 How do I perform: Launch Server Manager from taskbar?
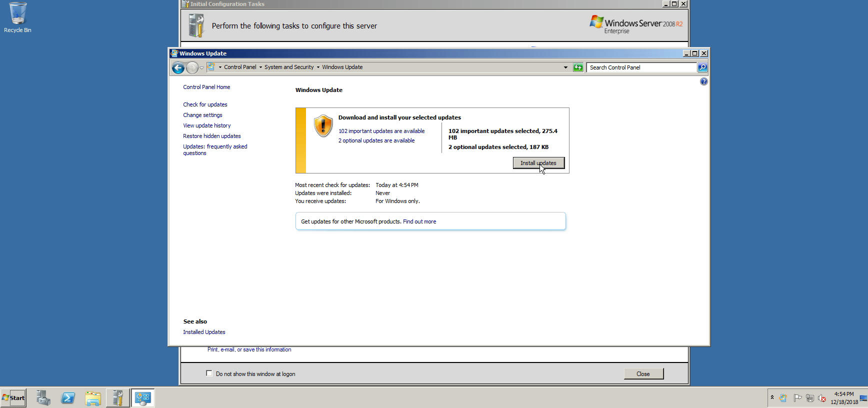(x=43, y=398)
